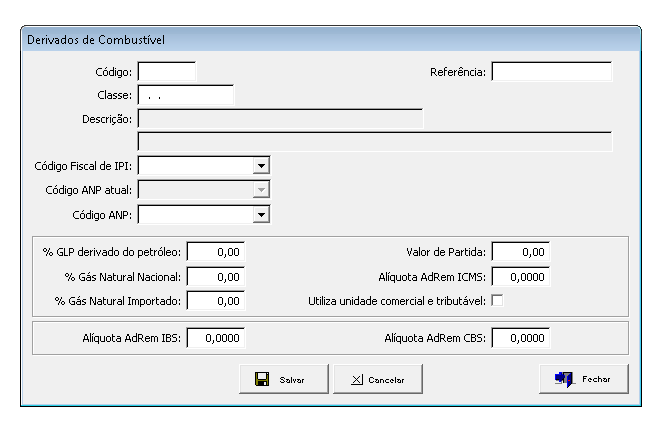Edit the Alíquota AdRem ICMS field
661x445 pixels.
(521, 276)
